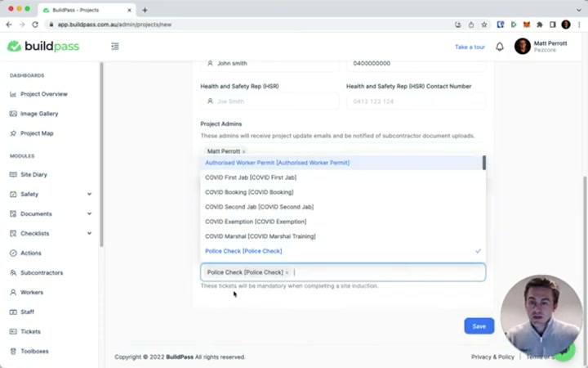The image size is (588, 368).
Task: Go to Site Diary module
Action: [x=33, y=174]
